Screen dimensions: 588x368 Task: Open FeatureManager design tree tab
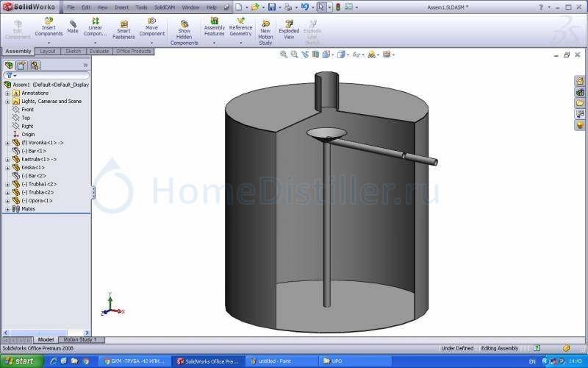point(9,66)
